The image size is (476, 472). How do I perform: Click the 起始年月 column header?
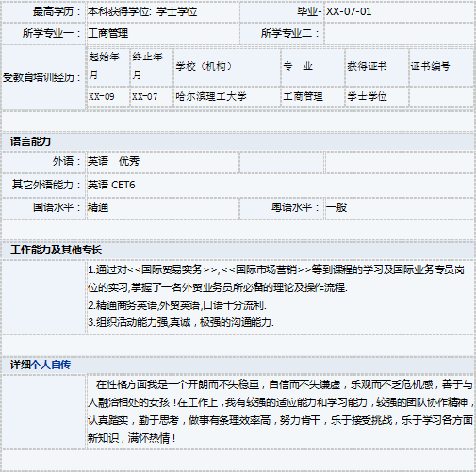[104, 65]
